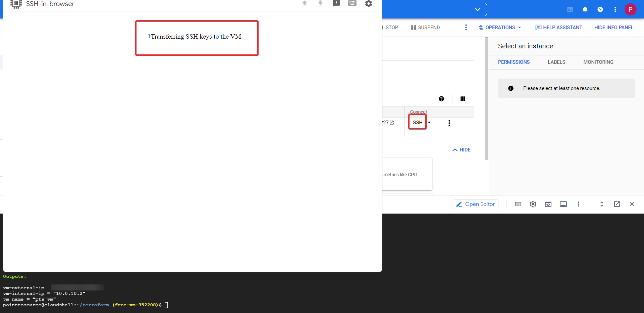The image size is (644, 313).
Task: Click HIDE INFO PANEL
Action: (x=614, y=28)
